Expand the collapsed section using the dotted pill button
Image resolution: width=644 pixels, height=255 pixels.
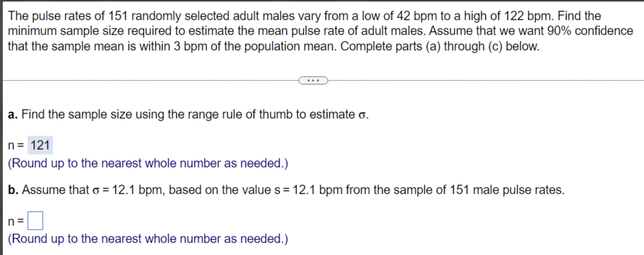[x=314, y=80]
